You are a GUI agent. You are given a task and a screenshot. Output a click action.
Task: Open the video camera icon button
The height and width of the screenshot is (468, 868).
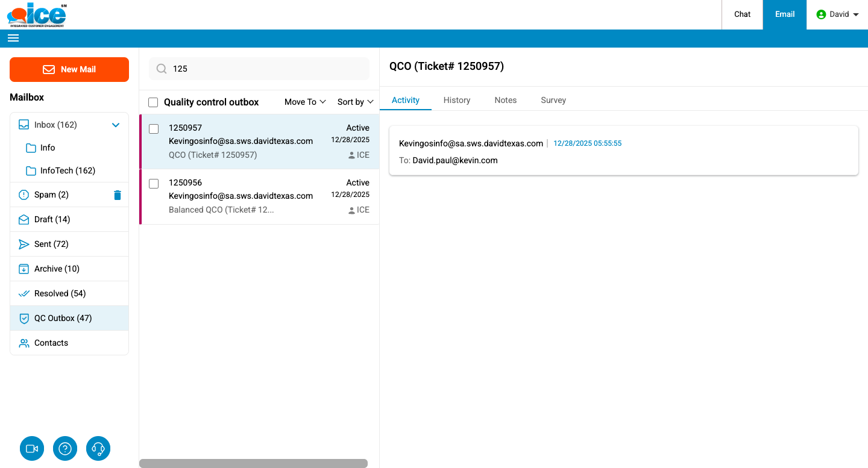pyautogui.click(x=32, y=449)
